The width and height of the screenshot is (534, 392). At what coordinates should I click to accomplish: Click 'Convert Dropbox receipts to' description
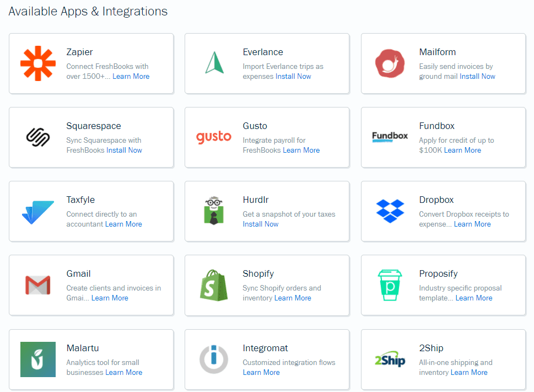(464, 214)
